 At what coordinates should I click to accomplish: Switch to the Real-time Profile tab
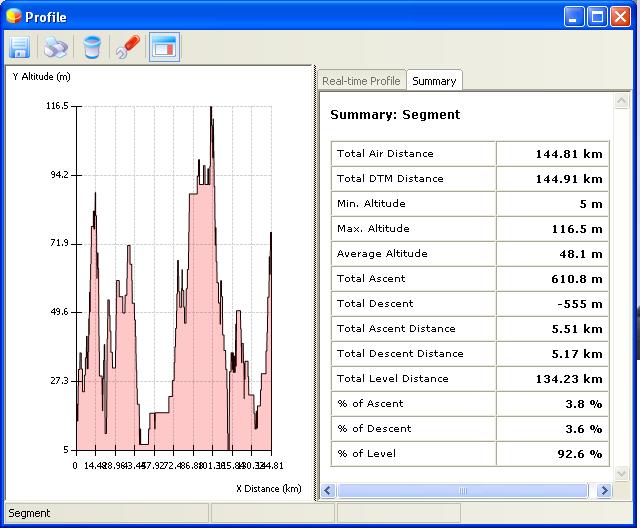[361, 81]
